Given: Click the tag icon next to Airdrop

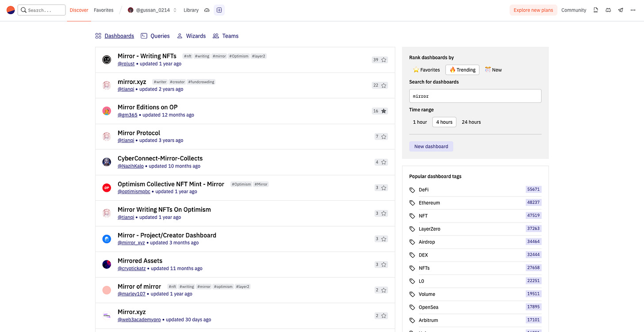Looking at the screenshot, I should click(x=413, y=242).
